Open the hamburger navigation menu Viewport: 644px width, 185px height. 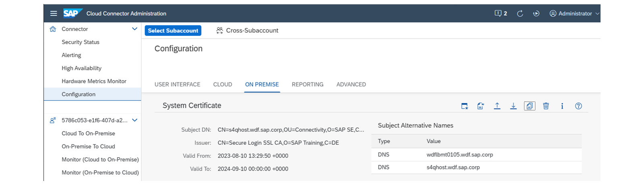54,13
